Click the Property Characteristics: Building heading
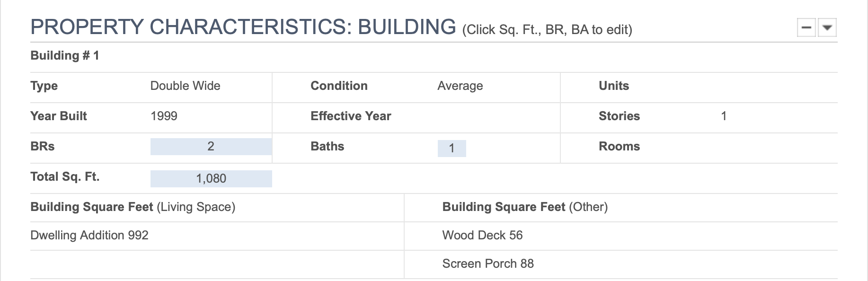 point(243,27)
